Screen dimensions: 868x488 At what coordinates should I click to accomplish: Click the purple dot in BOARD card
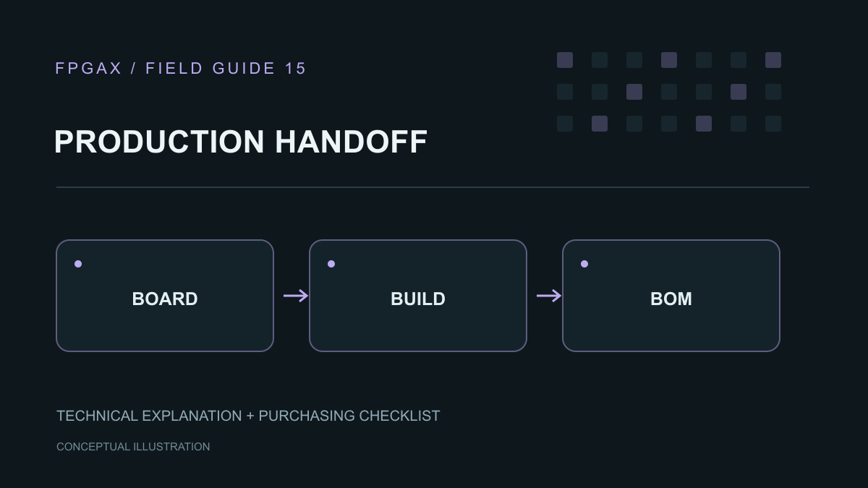click(x=78, y=264)
